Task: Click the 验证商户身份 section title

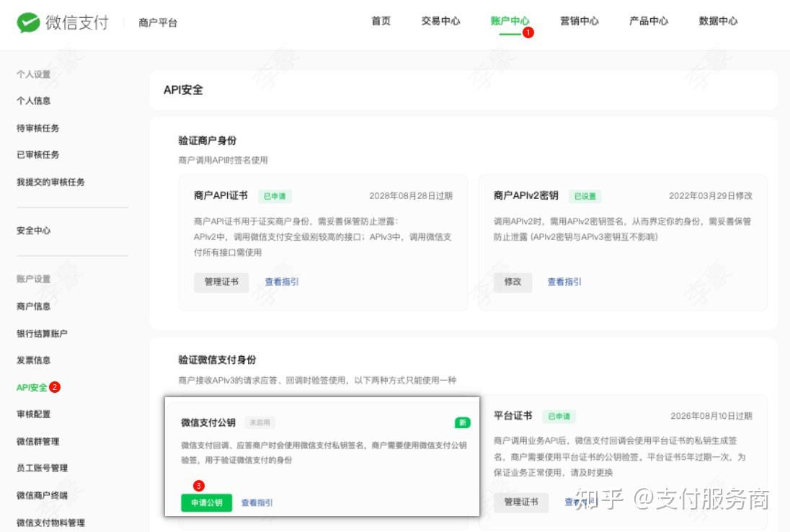Action: click(x=207, y=141)
